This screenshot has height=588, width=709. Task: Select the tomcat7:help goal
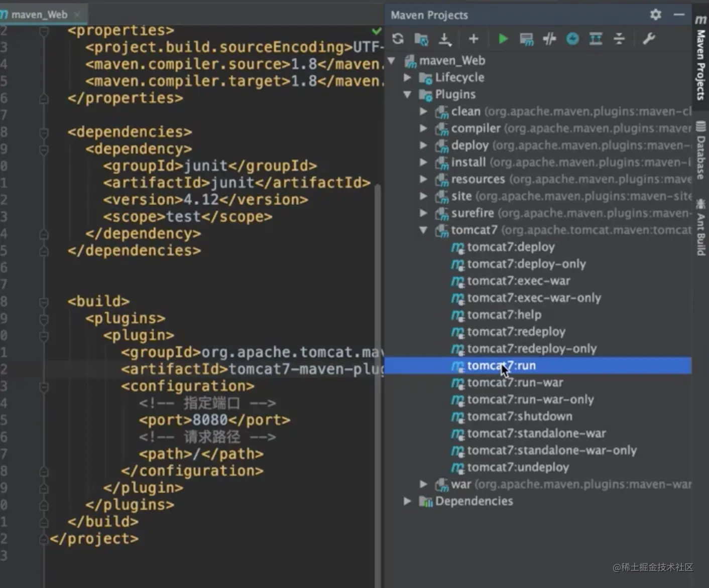[x=504, y=315]
